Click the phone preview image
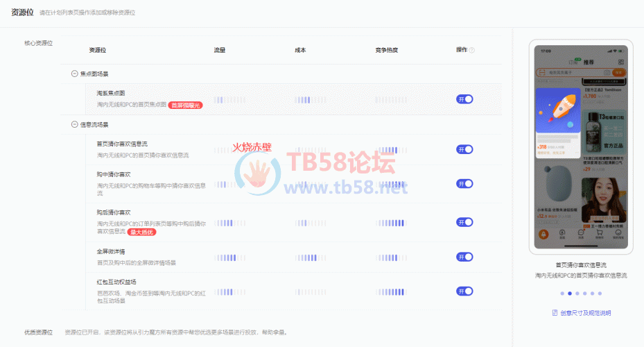This screenshot has height=347, width=644. [581, 148]
